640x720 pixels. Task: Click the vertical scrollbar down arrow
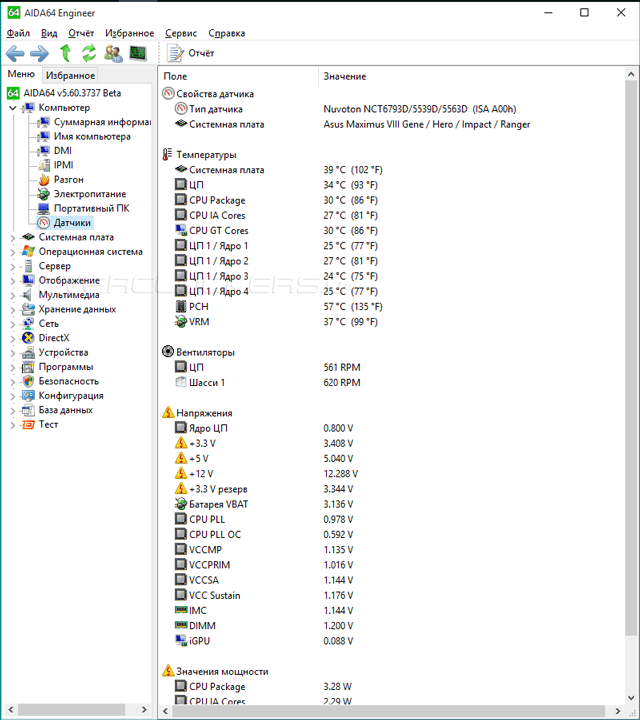[x=631, y=698]
